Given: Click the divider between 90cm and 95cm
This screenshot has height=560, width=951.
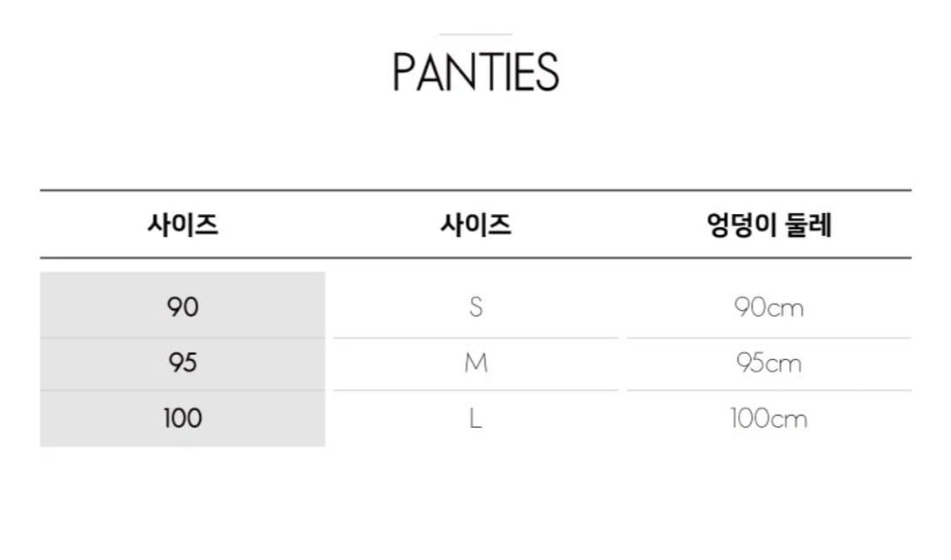Looking at the screenshot, I should [769, 338].
